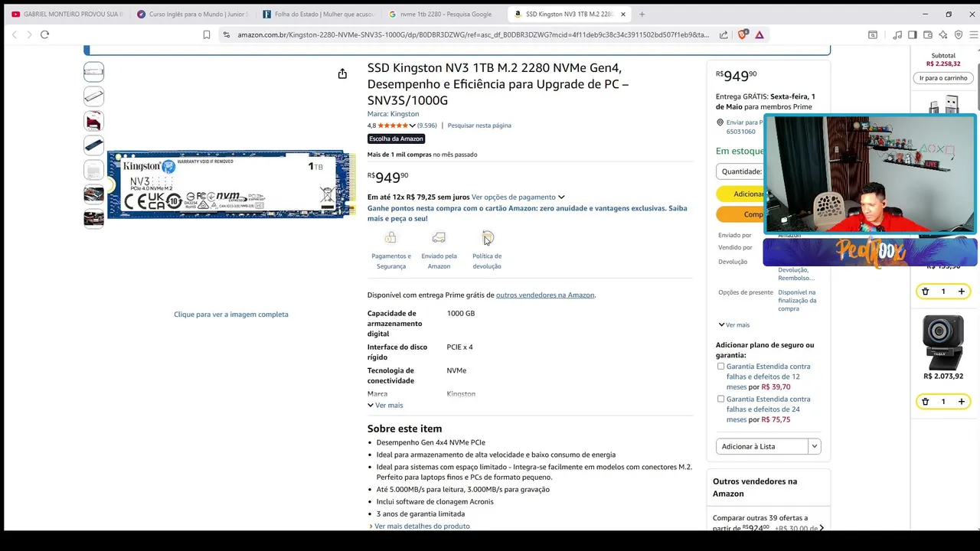
Task: Switch to the Folha do Estado tab
Action: [x=318, y=14]
